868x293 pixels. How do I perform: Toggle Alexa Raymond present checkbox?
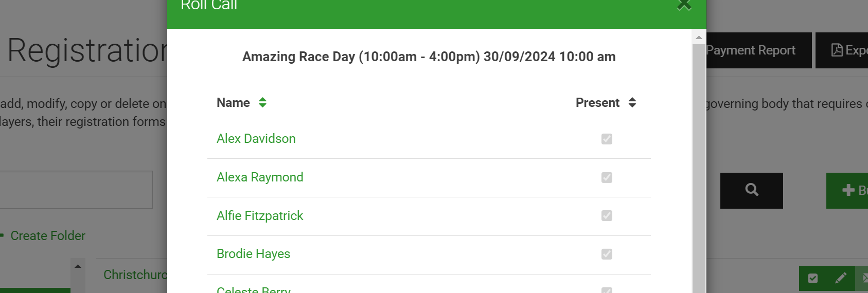click(607, 177)
